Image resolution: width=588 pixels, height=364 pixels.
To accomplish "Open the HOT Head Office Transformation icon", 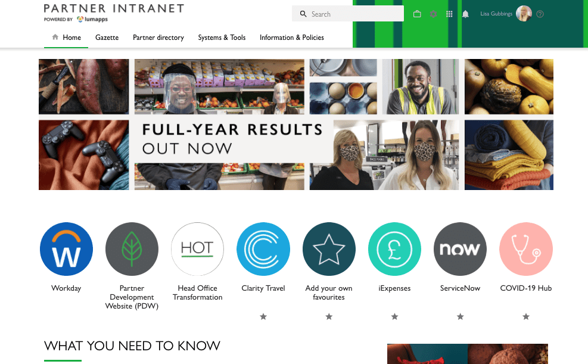I will click(x=197, y=249).
